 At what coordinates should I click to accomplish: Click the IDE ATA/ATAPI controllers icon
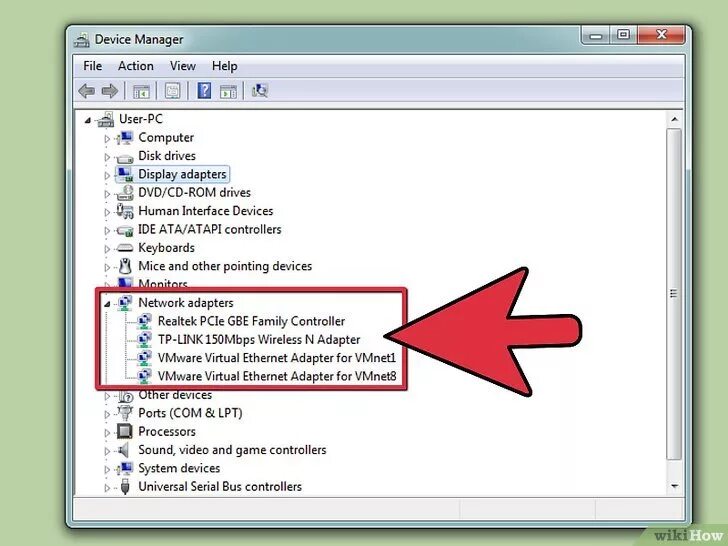tap(125, 230)
